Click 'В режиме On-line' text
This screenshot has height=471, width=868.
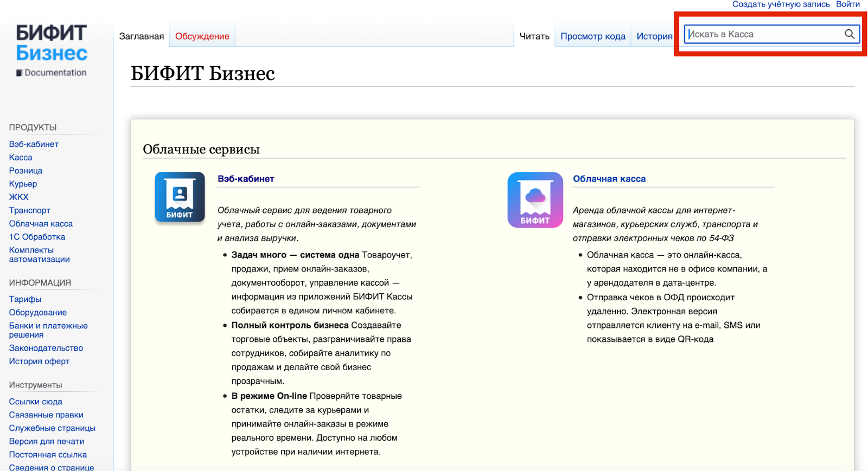(269, 396)
